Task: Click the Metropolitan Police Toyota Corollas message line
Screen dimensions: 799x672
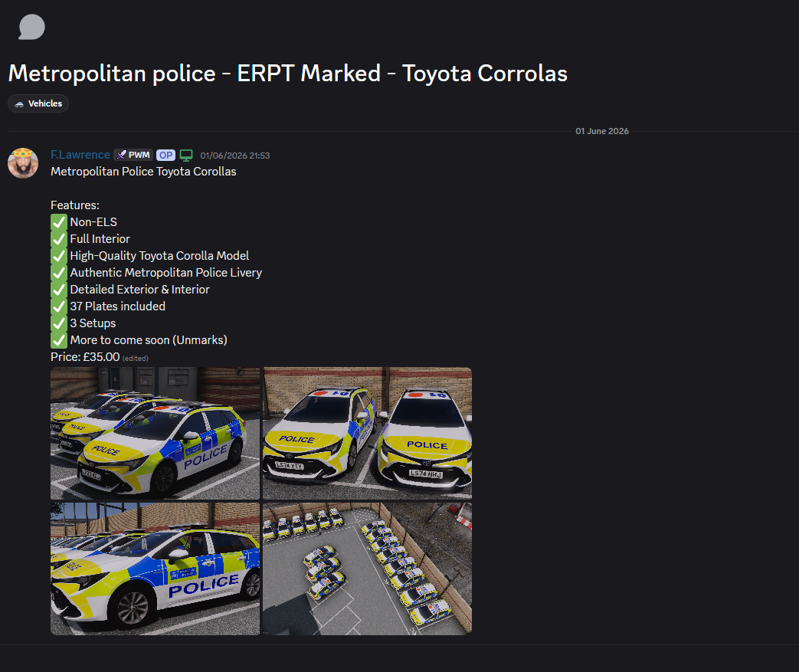Action: point(143,172)
